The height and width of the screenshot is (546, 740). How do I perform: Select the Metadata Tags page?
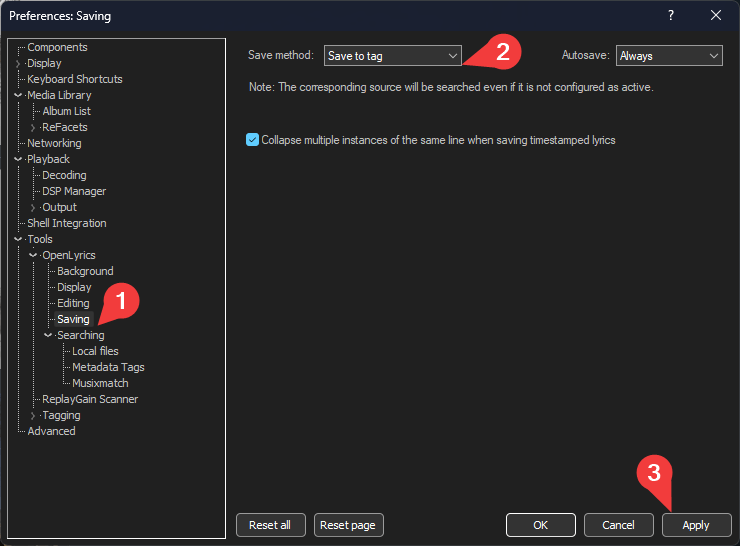point(108,367)
